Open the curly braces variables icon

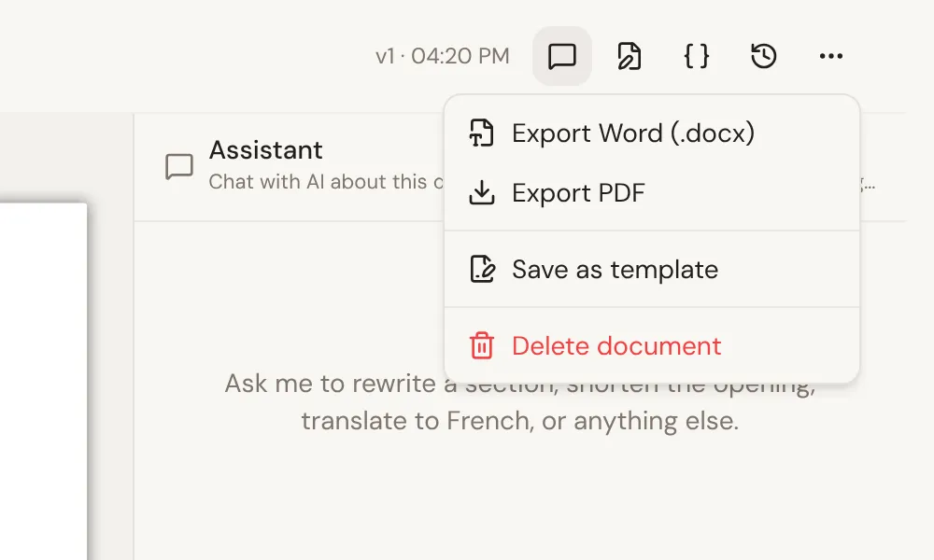[x=697, y=56]
